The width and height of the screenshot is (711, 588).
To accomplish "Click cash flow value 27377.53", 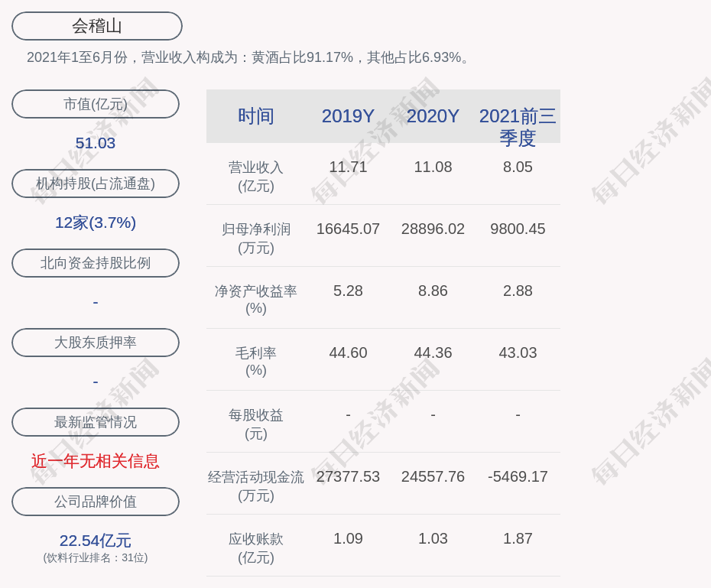I will coord(349,477).
